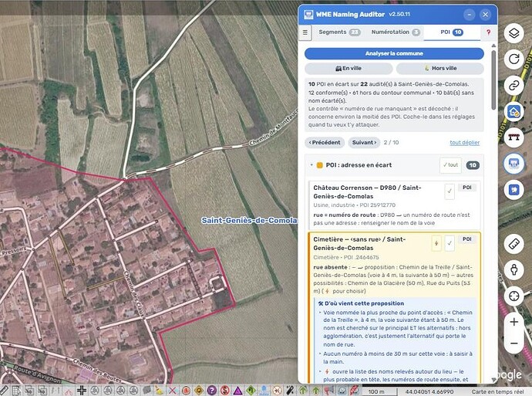Screen dimensions: 532x396
Task: Click the red clock speed icon in bottom toolbar
Action: pos(186,391)
